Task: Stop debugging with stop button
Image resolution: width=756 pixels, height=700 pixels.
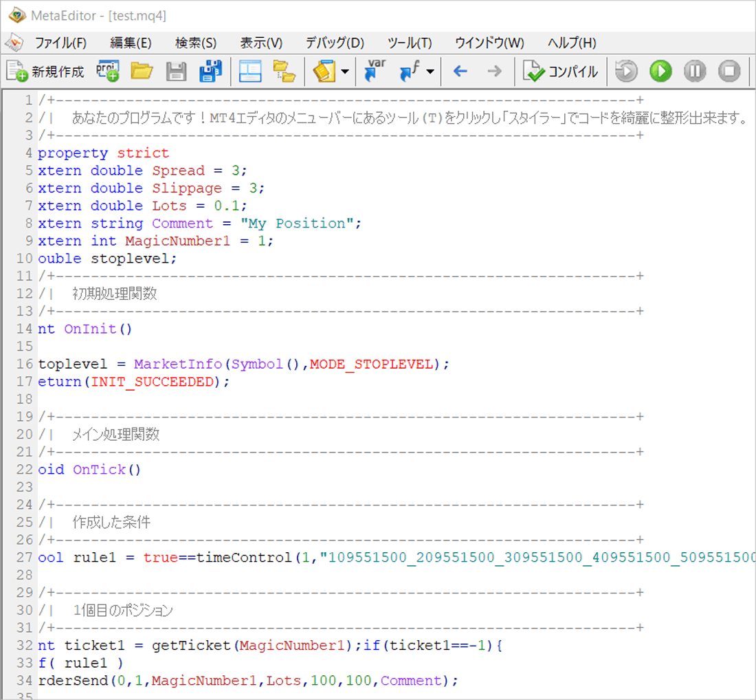Action: coord(729,72)
